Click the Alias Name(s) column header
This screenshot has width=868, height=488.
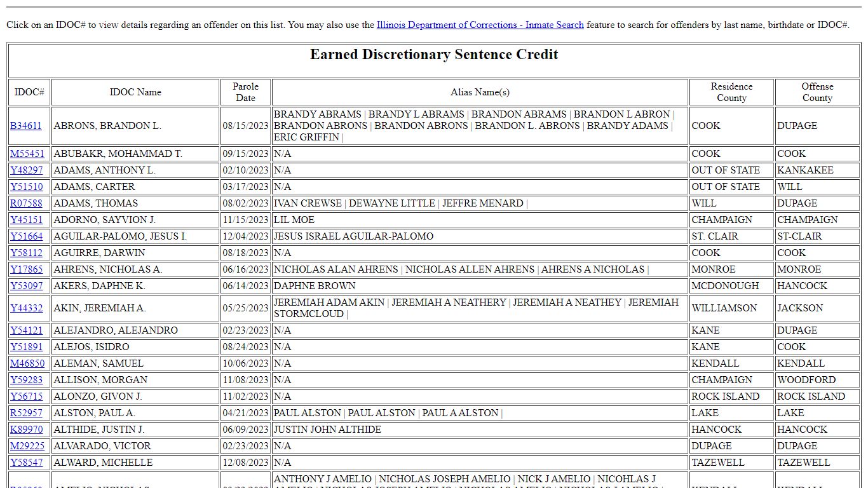click(x=480, y=92)
